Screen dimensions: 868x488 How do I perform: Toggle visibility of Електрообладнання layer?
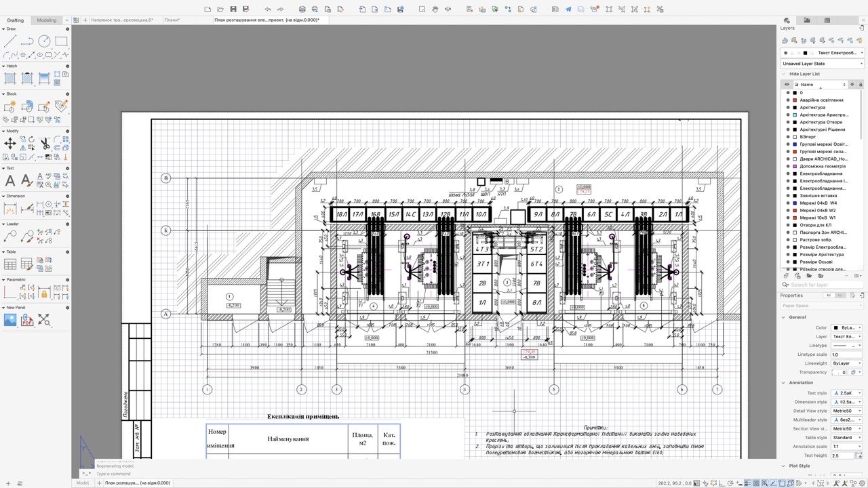point(787,174)
